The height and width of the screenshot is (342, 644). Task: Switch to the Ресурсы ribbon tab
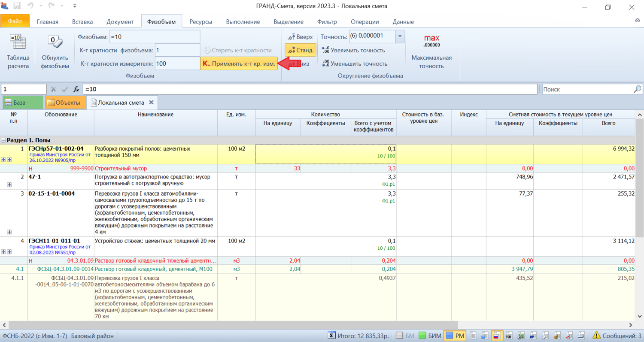201,21
